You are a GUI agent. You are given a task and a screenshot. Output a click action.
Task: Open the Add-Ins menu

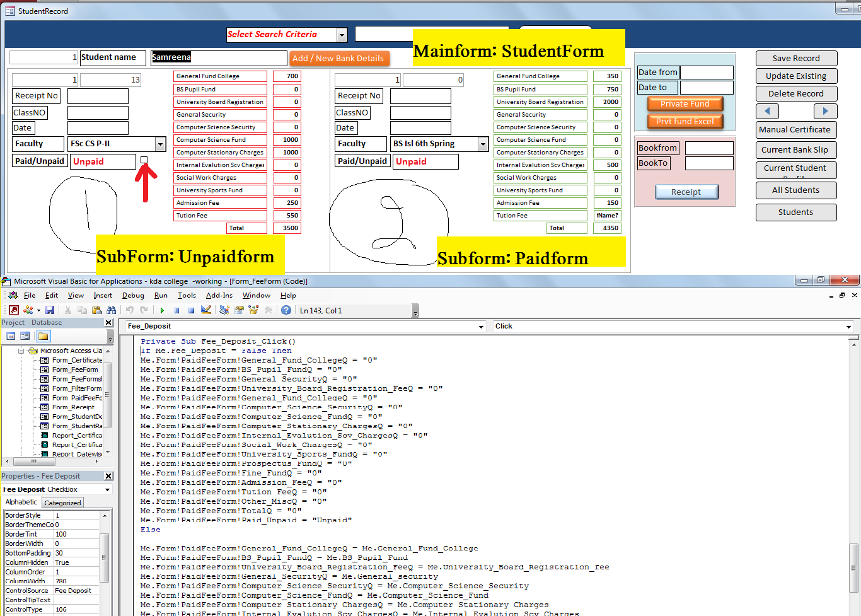219,295
